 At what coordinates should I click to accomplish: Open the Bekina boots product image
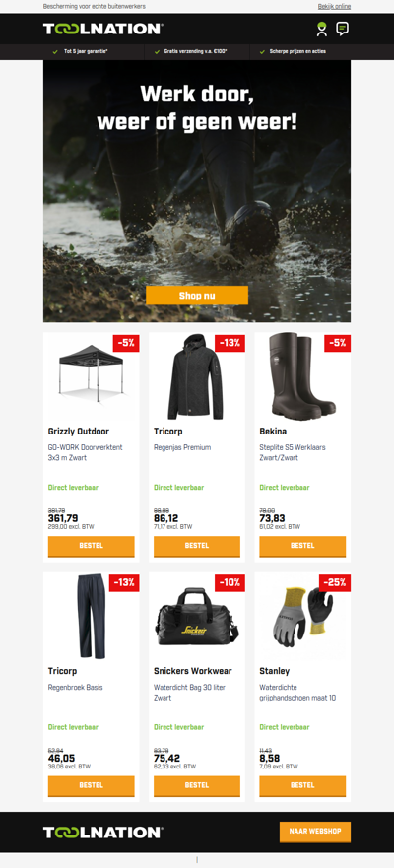301,375
